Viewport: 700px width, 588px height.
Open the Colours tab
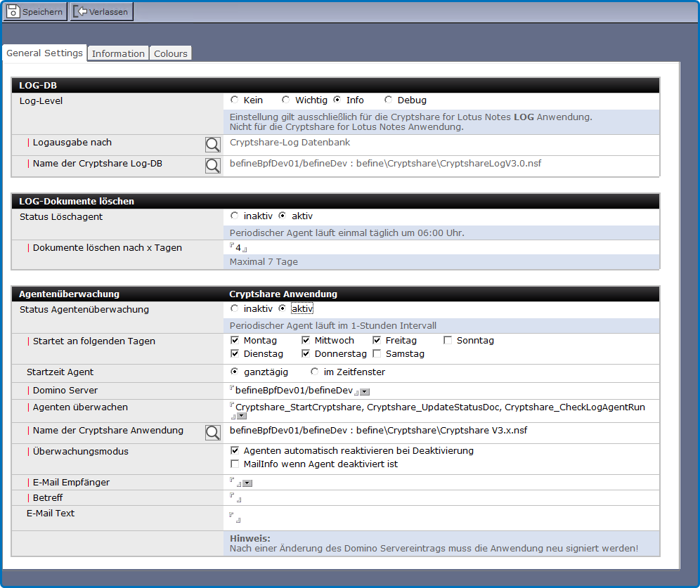(x=171, y=53)
